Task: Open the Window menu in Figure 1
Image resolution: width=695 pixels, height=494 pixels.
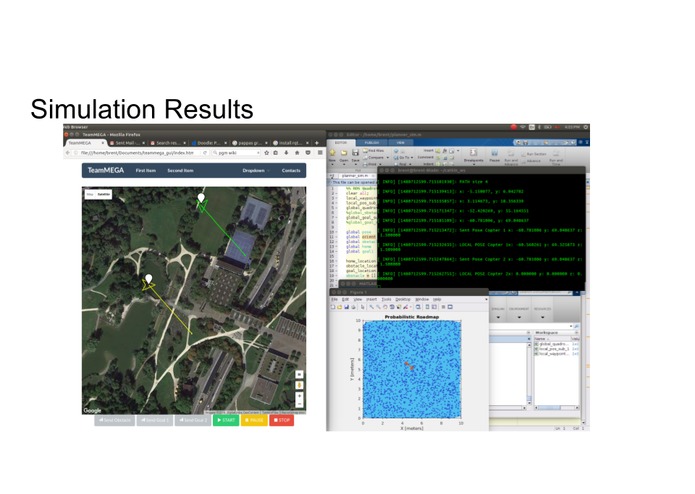Action: coord(422,300)
